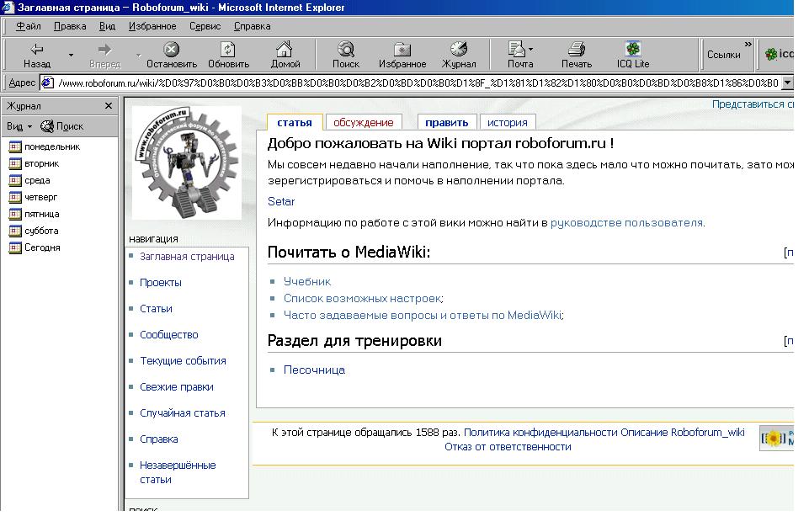
Task: Open the Вид dropdown in history panel
Action: pyautogui.click(x=19, y=126)
